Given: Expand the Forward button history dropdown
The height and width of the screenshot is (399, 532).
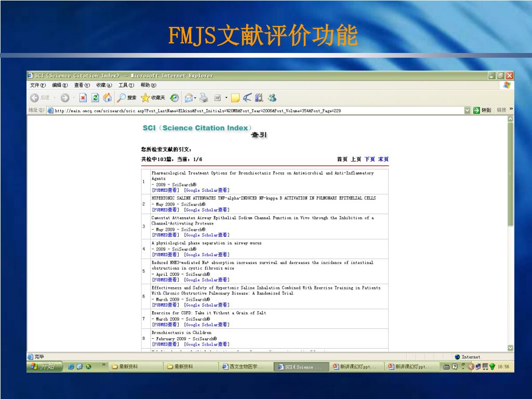Looking at the screenshot, I should 73,98.
